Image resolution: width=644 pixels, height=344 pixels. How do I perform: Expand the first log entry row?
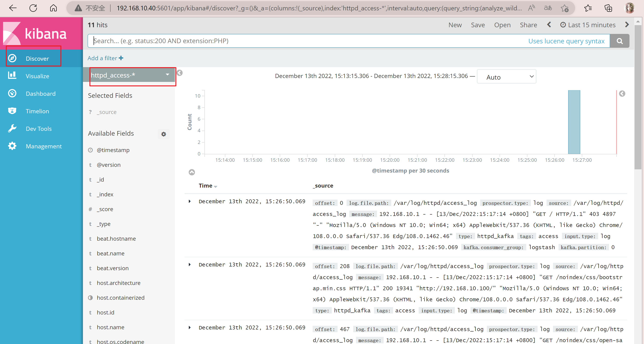(x=190, y=201)
